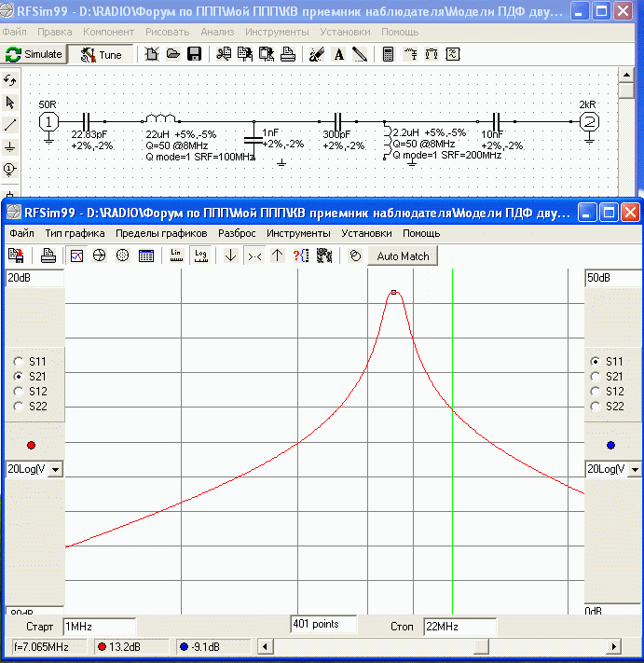The width and height of the screenshot is (644, 663).
Task: Select right S21 radio button
Action: coord(596,377)
